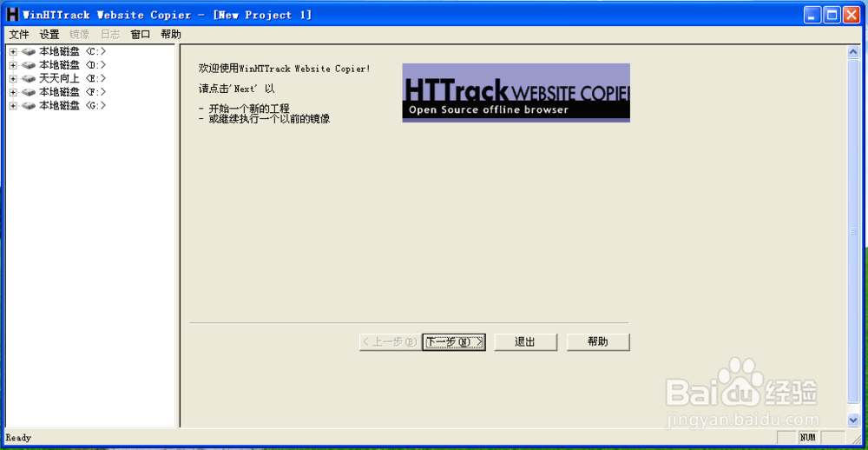Click the disabled 上一步(B) button
This screenshot has width=868, height=450.
(390, 342)
